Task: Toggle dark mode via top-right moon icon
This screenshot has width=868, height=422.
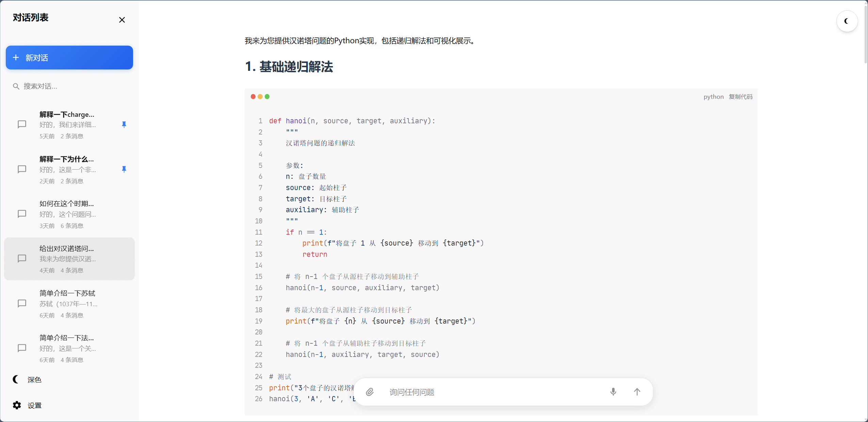Action: click(847, 21)
